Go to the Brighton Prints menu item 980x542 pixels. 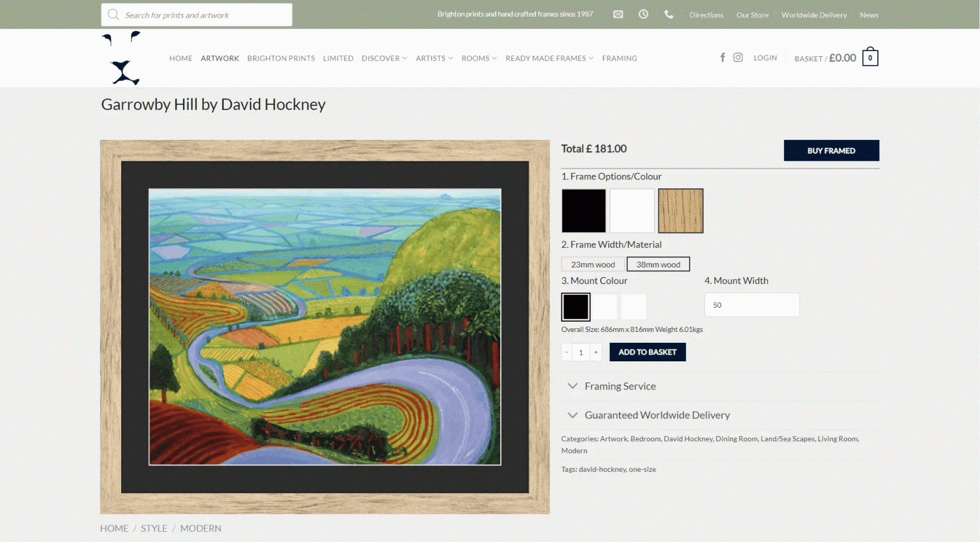point(281,58)
